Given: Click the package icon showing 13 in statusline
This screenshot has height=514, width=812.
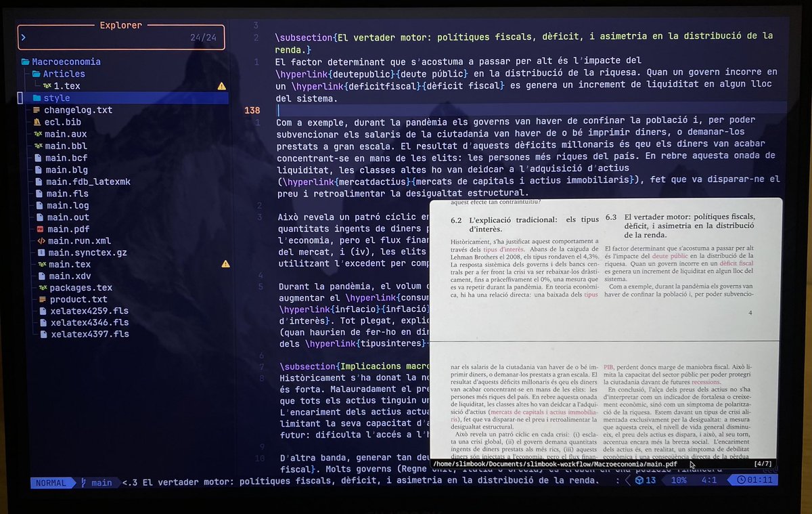Looking at the screenshot, I should [646, 481].
